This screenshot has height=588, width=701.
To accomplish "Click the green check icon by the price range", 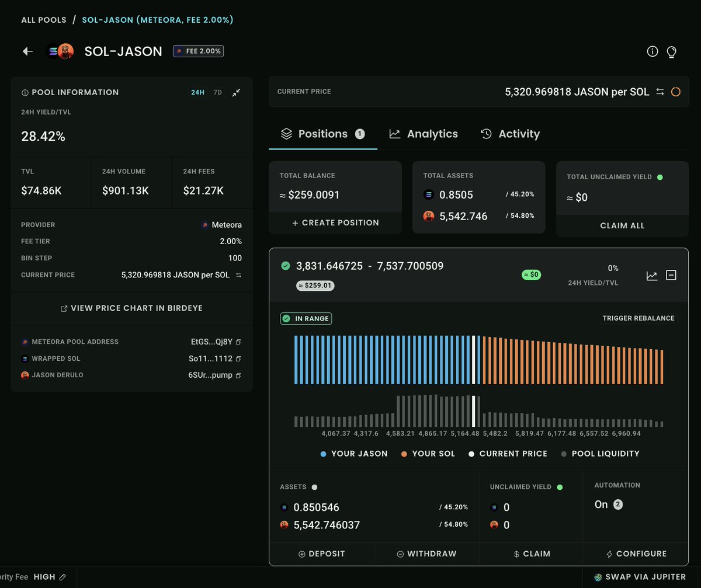I will pos(286,266).
